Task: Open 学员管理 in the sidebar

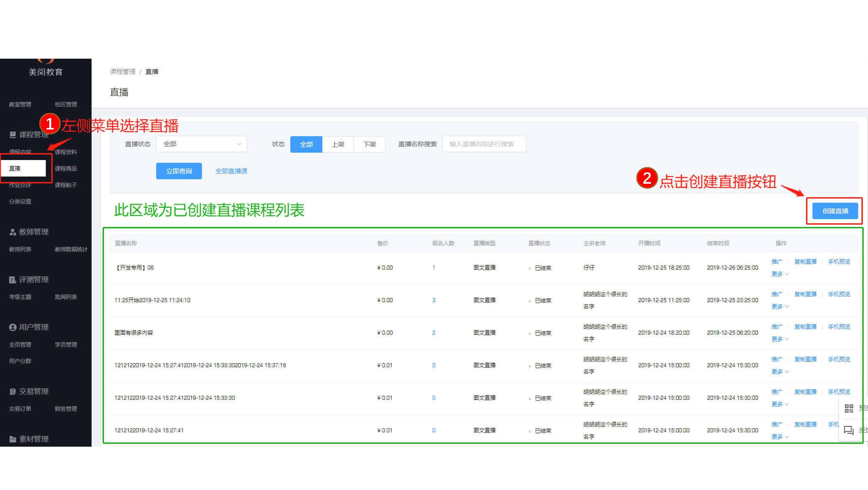Action: click(66, 345)
